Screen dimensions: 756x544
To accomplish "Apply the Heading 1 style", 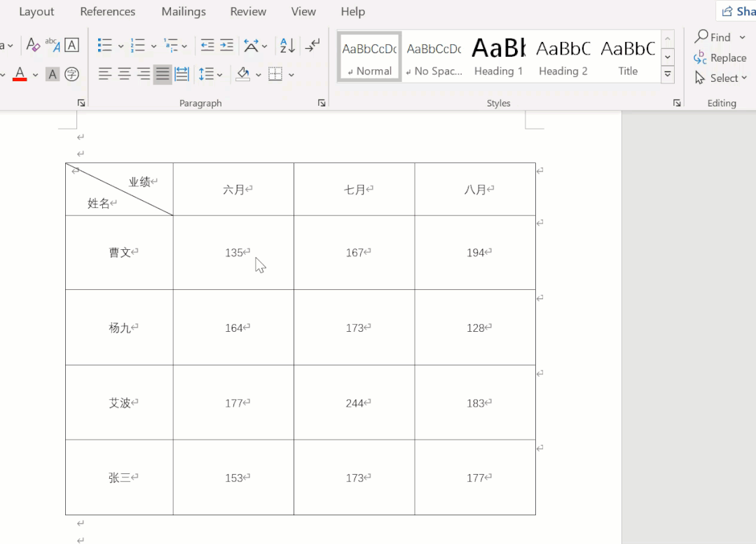I will coord(499,57).
